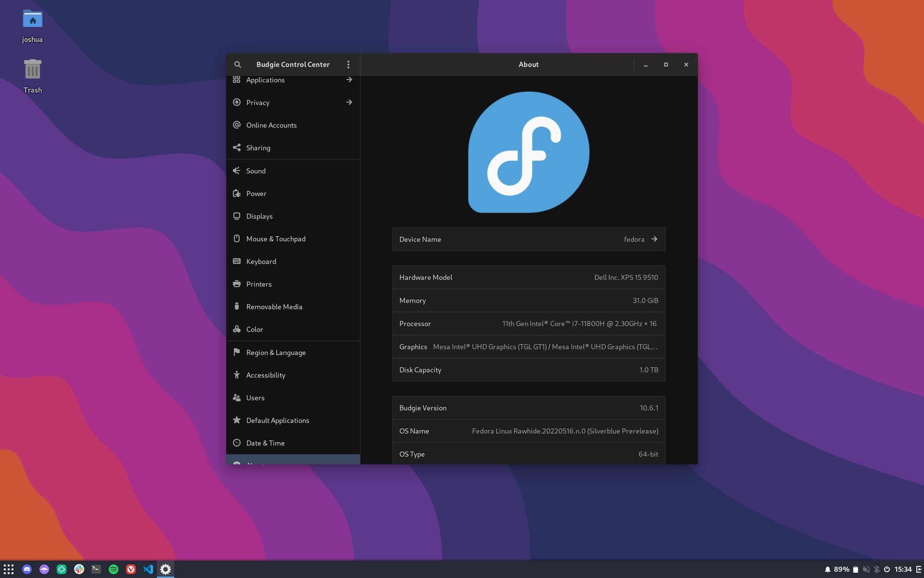924x578 pixels.
Task: Click the Applications settings arrow
Action: point(350,80)
